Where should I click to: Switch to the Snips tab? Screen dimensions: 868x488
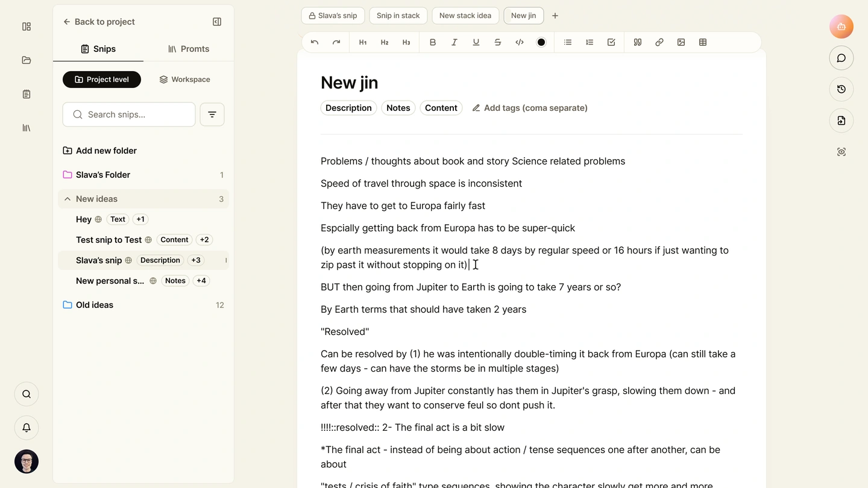pos(98,49)
